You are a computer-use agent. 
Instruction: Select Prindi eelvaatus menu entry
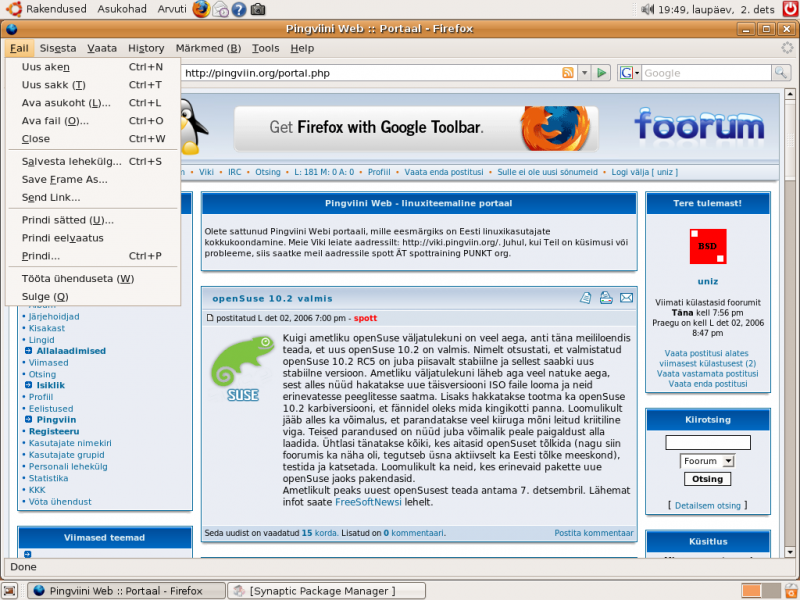93,238
